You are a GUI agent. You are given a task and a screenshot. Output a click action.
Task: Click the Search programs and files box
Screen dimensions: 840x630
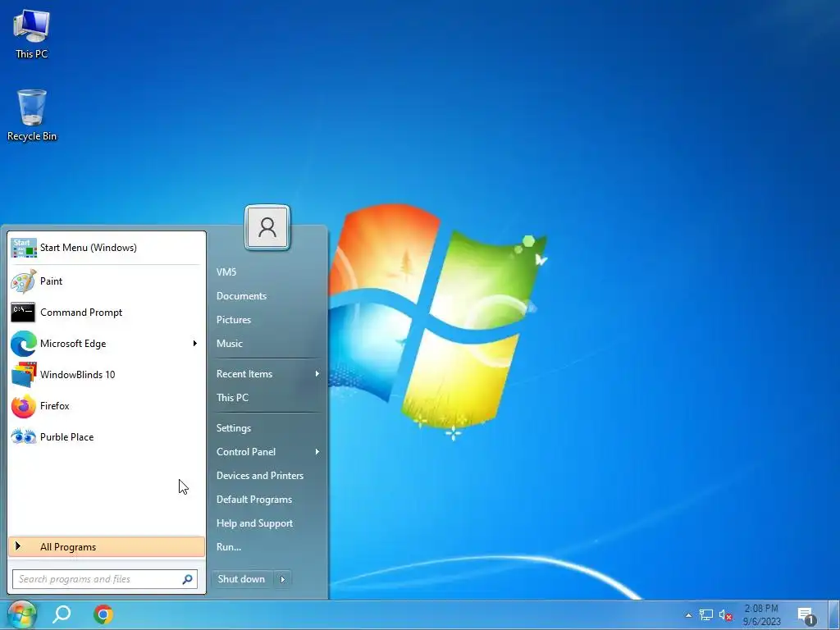coord(105,579)
